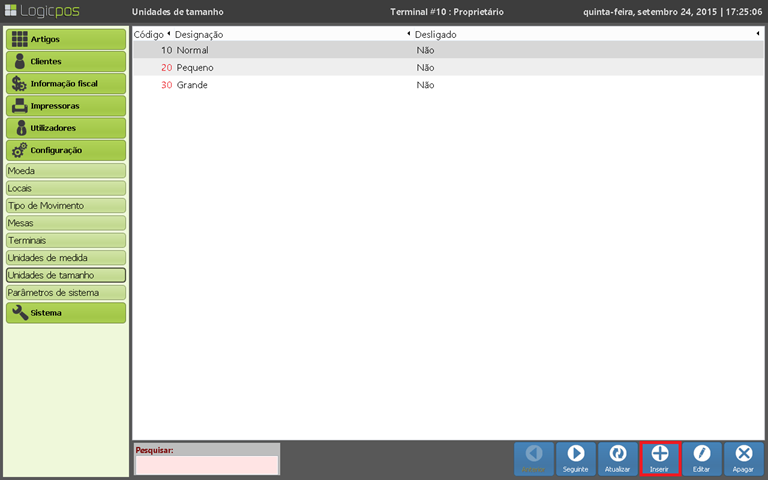768x480 pixels.
Task: Sort by the Código column header
Action: coord(150,34)
